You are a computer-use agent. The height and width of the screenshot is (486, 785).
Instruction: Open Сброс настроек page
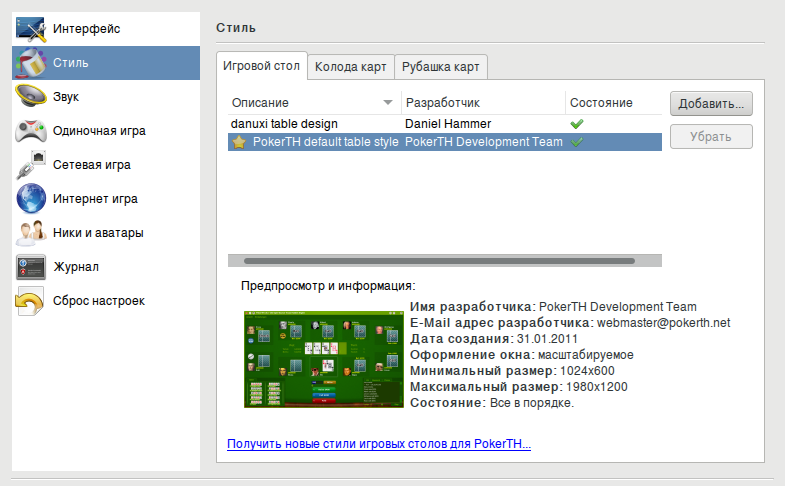(106, 301)
